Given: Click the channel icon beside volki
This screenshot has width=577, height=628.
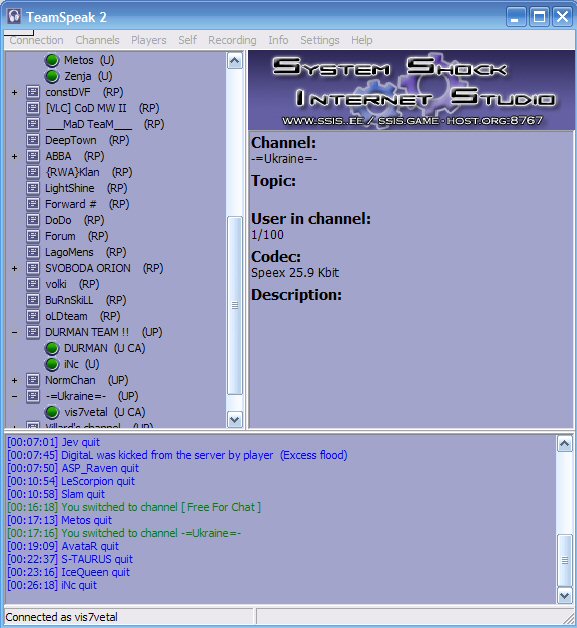Looking at the screenshot, I should coord(33,284).
